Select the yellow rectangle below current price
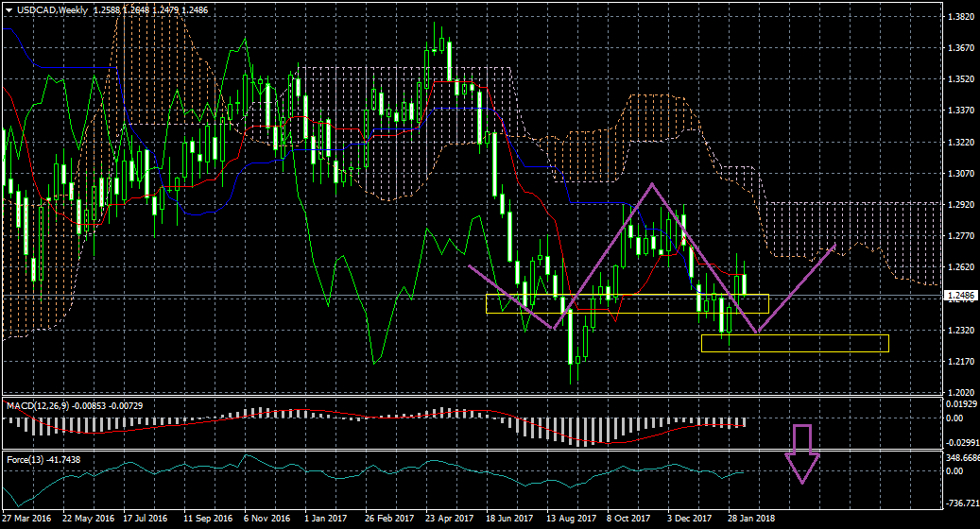980x529 pixels. click(795, 344)
